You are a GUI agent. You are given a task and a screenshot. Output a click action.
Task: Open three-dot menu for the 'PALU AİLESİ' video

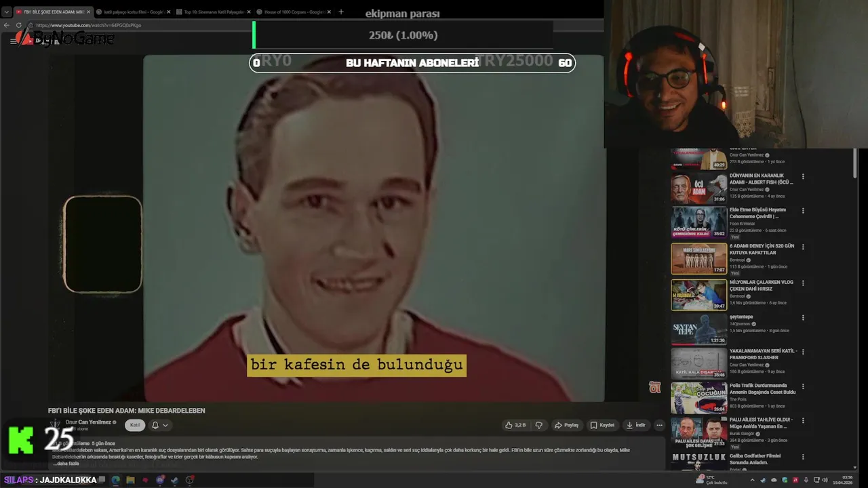803,421
